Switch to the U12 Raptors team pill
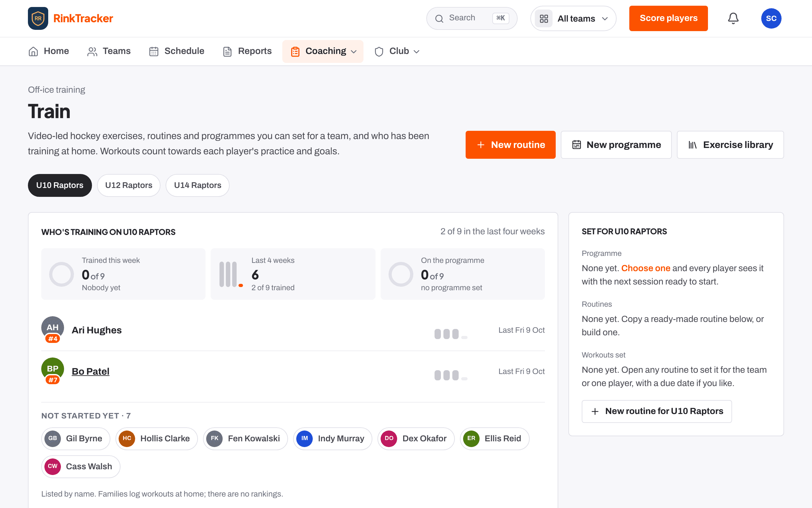 coord(128,185)
